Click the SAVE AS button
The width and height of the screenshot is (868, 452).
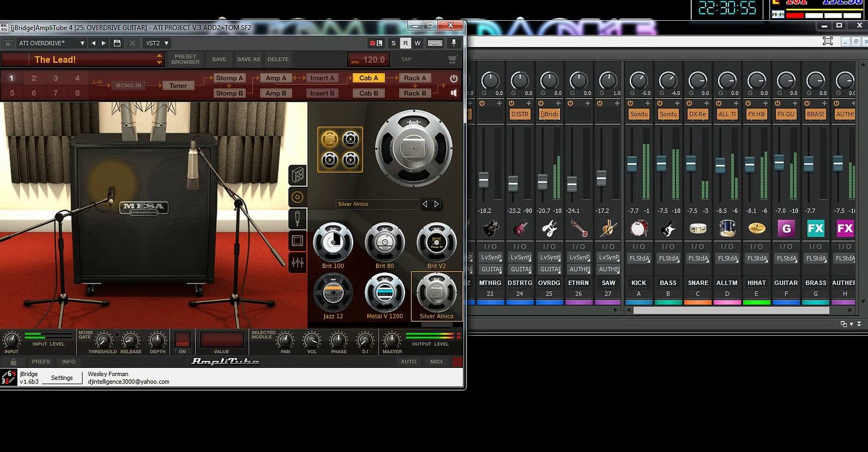click(248, 60)
